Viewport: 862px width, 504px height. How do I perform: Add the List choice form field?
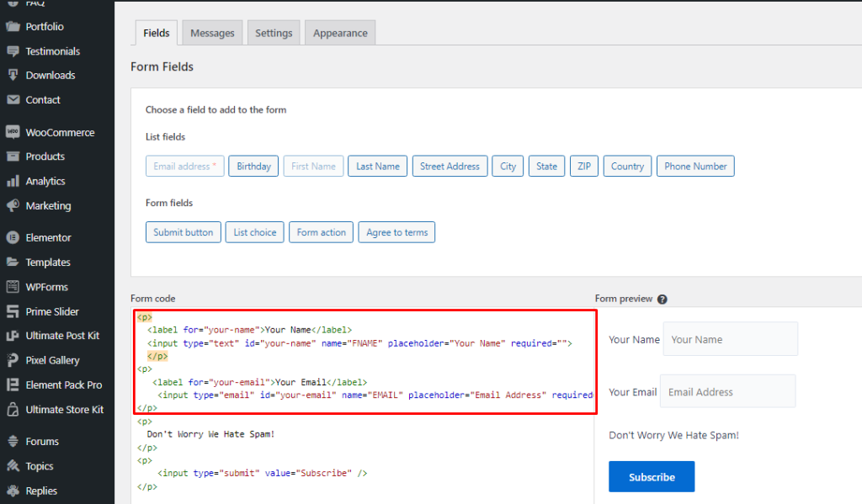tap(254, 232)
